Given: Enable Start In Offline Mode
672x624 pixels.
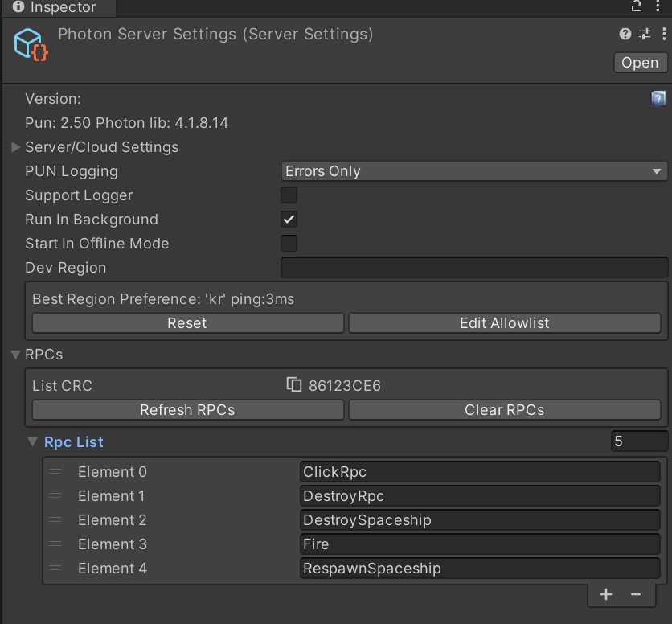Looking at the screenshot, I should point(289,243).
